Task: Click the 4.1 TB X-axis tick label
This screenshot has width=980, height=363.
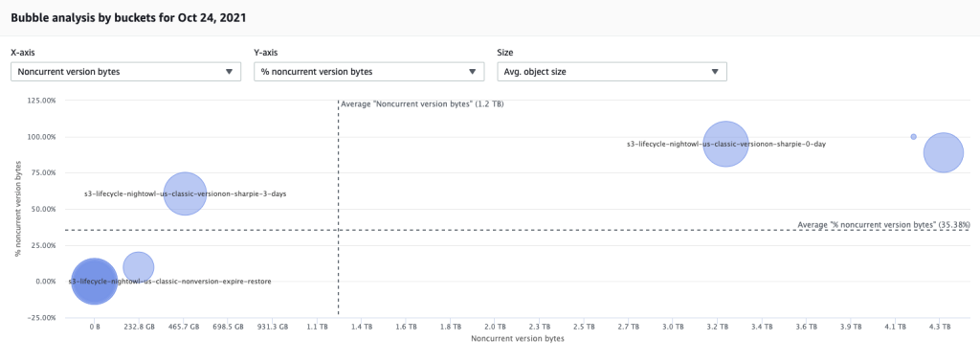Action: [896, 328]
